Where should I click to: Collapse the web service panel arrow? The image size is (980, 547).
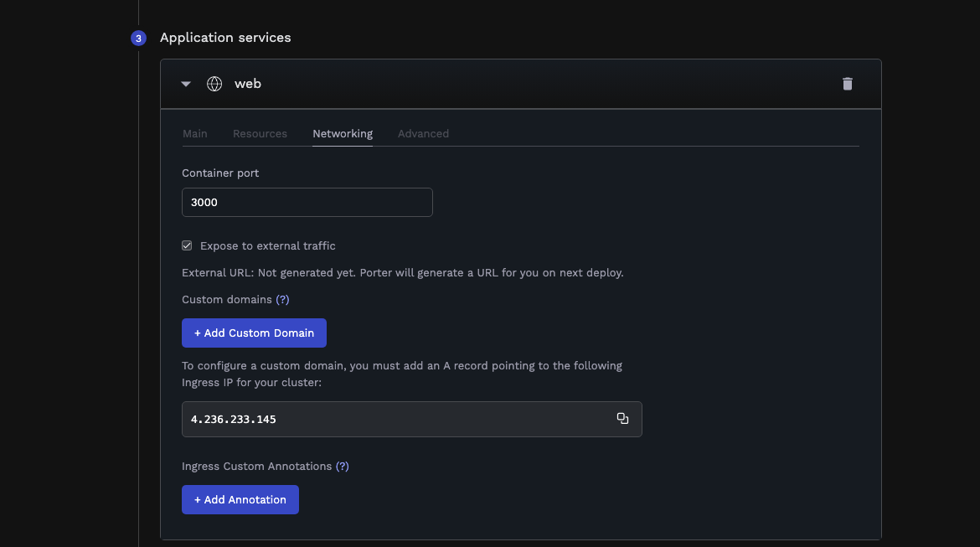point(186,84)
